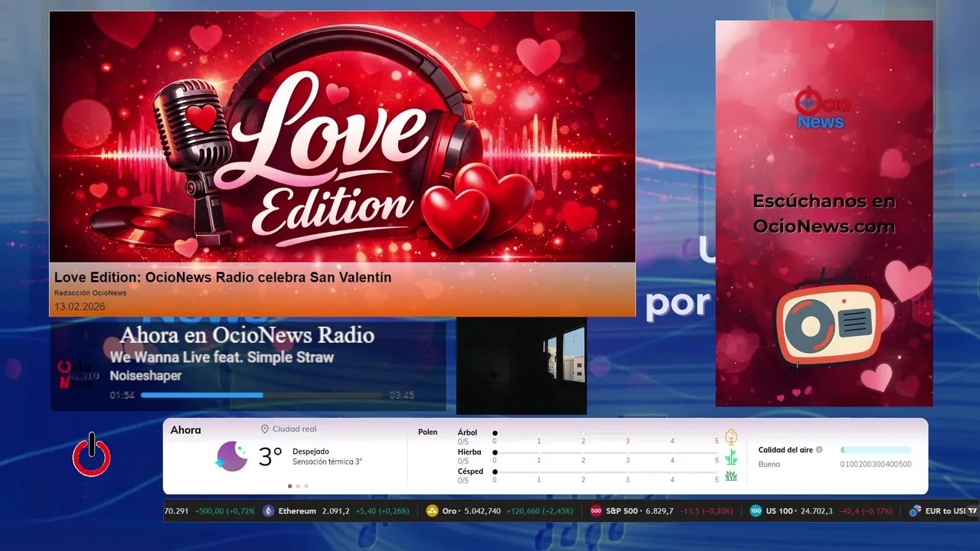Viewport: 980px width, 551px height.
Task: Click the EUR to USD ticker label
Action: tap(946, 511)
